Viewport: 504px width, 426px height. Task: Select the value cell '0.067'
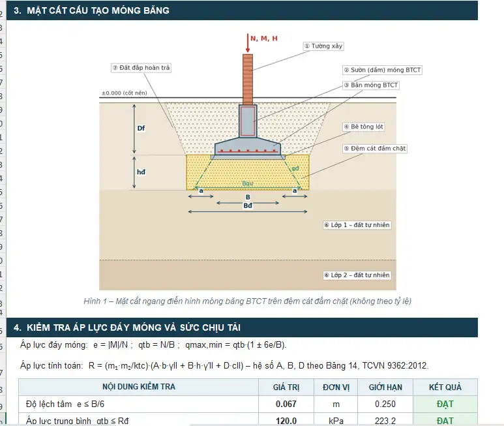click(286, 404)
